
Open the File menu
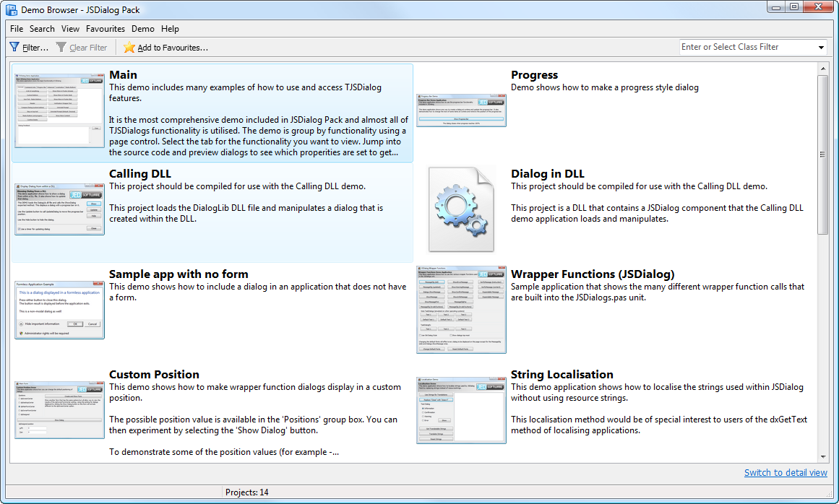pos(16,29)
